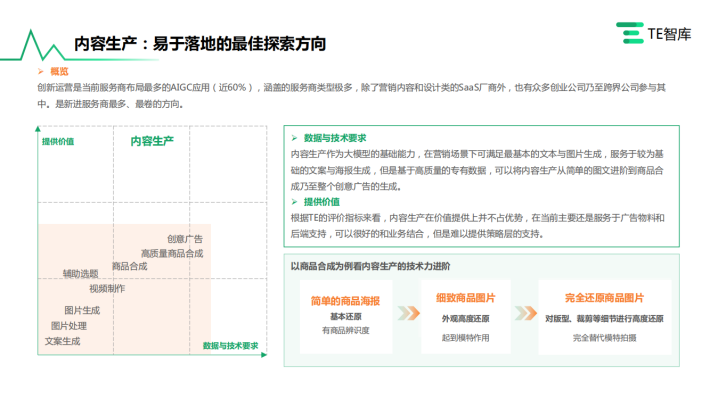The height and width of the screenshot is (399, 710).
Task: Click the 完全还原商品图片 card
Action: (x=604, y=317)
